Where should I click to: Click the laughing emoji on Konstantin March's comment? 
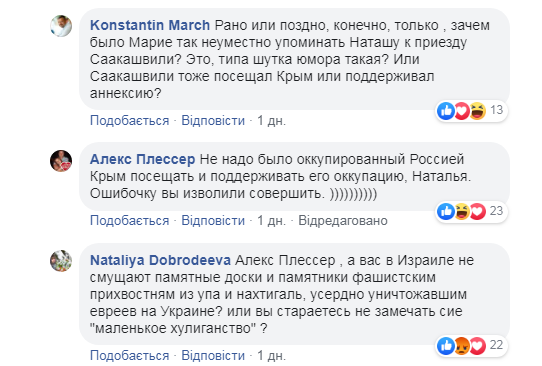pyautogui.click(x=478, y=111)
